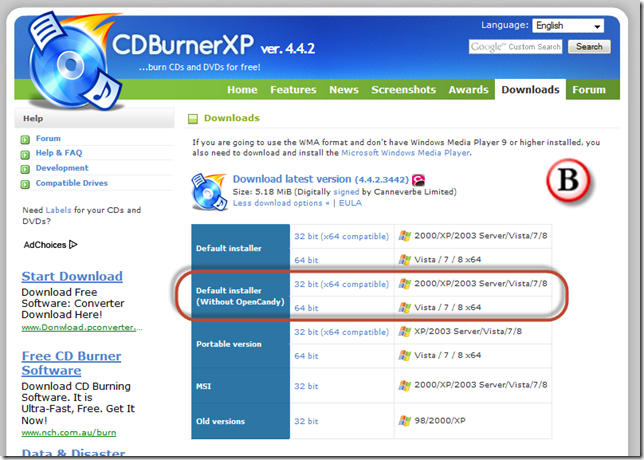The width and height of the screenshot is (644, 460).
Task: Click Windows flag icon in Without OpenCandy 32 bit row
Action: (405, 283)
